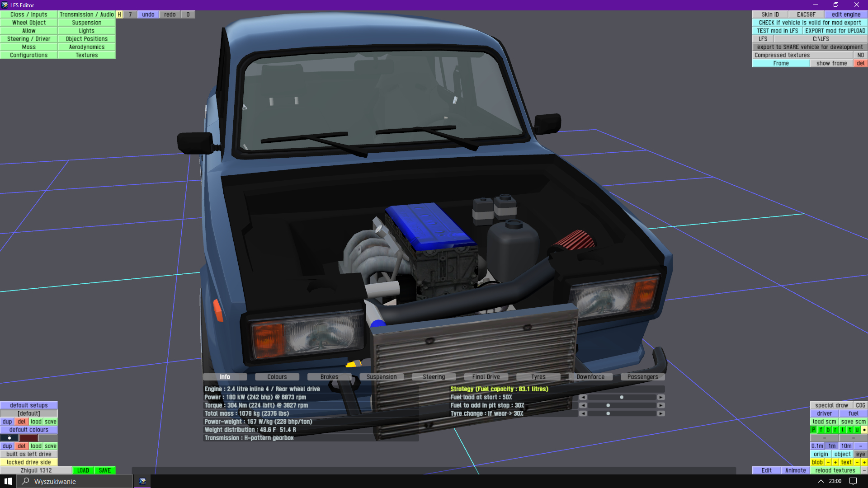Image resolution: width=868 pixels, height=488 pixels.
Task: Click EXPORT mod for UPLOAD button
Action: point(835,31)
